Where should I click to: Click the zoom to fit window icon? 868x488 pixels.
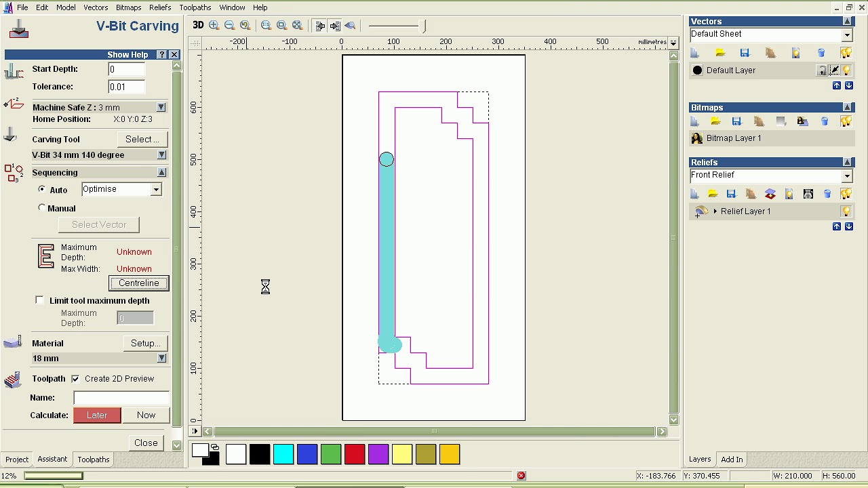tap(297, 25)
